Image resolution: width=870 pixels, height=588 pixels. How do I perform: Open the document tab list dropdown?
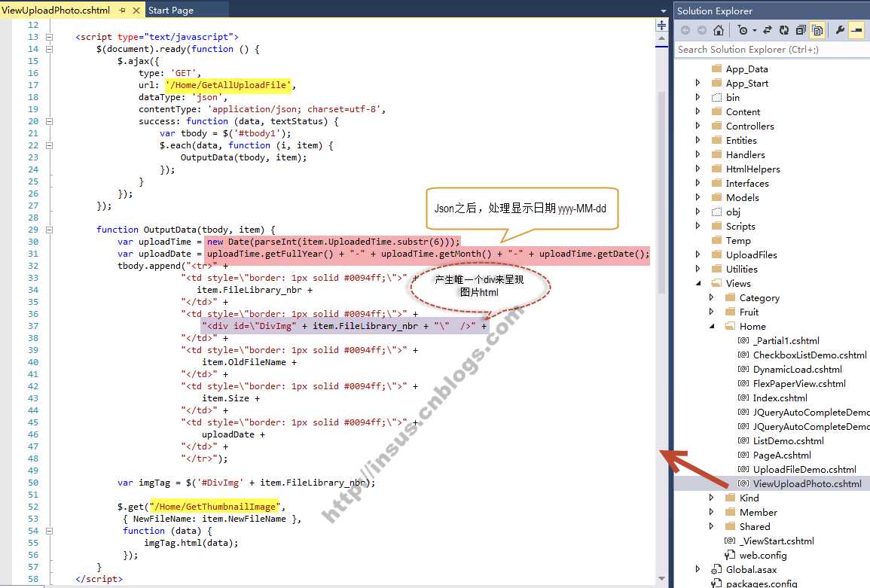point(663,11)
